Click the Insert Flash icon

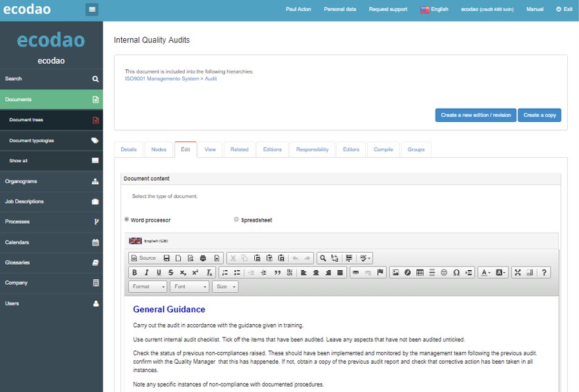[408, 272]
